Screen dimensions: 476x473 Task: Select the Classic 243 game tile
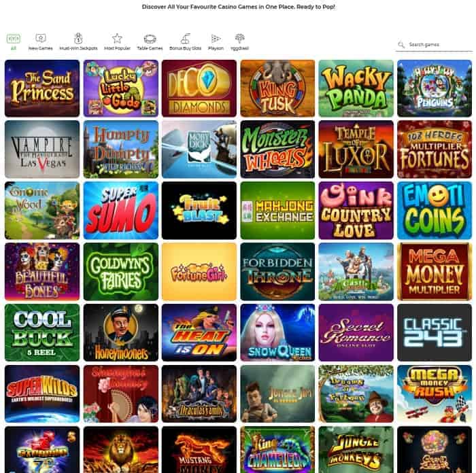tap(435, 332)
